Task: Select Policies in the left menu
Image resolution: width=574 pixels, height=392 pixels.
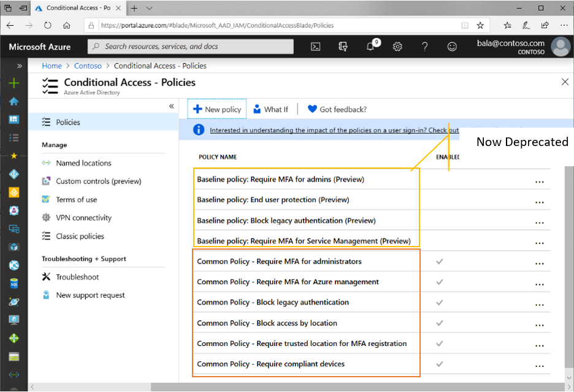Action: click(103, 122)
